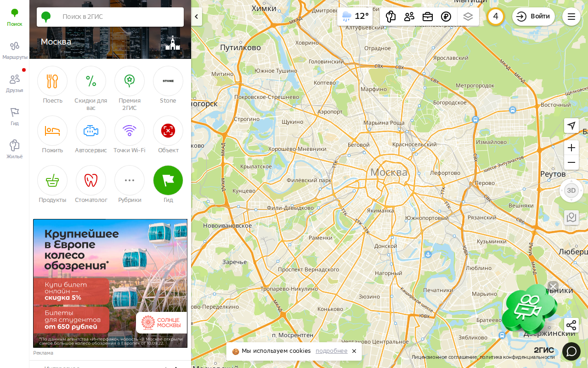
Task: Switch to the Поиск sidebar tab
Action: [x=15, y=17]
